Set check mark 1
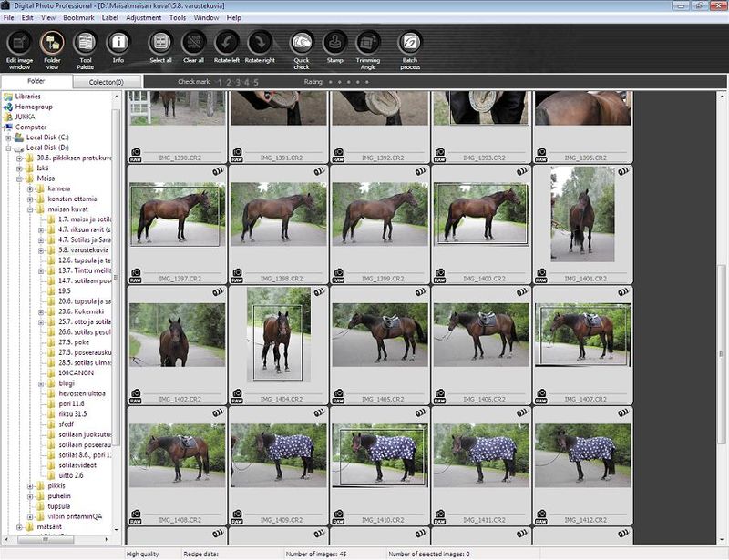729x560 pixels. point(220,82)
